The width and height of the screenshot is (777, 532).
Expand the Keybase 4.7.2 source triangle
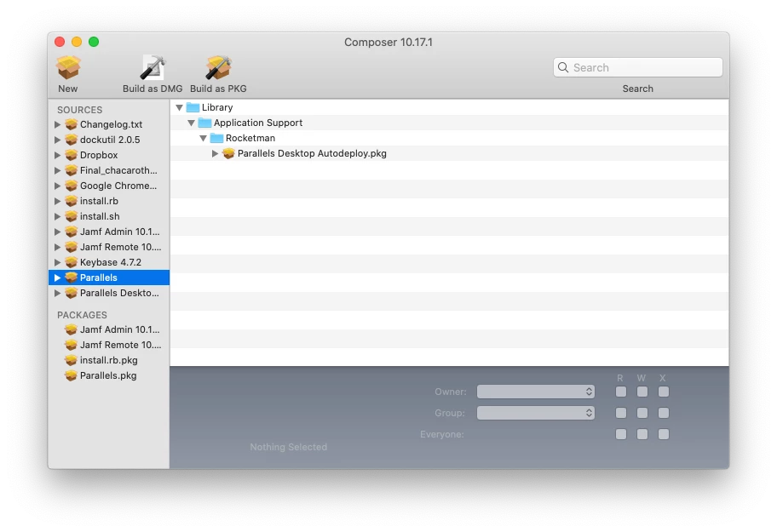pyautogui.click(x=57, y=262)
